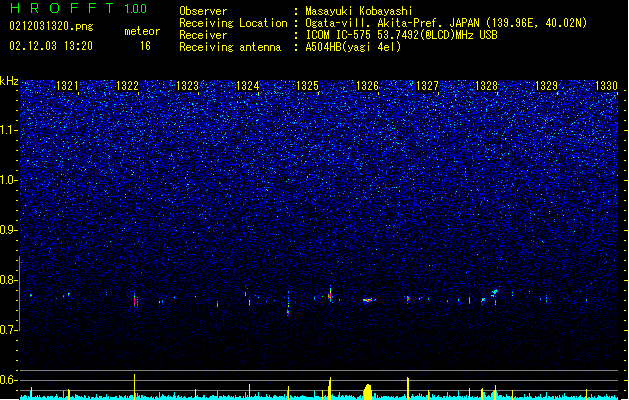
Task: Click the 1321 time axis label
Action: (x=67, y=86)
